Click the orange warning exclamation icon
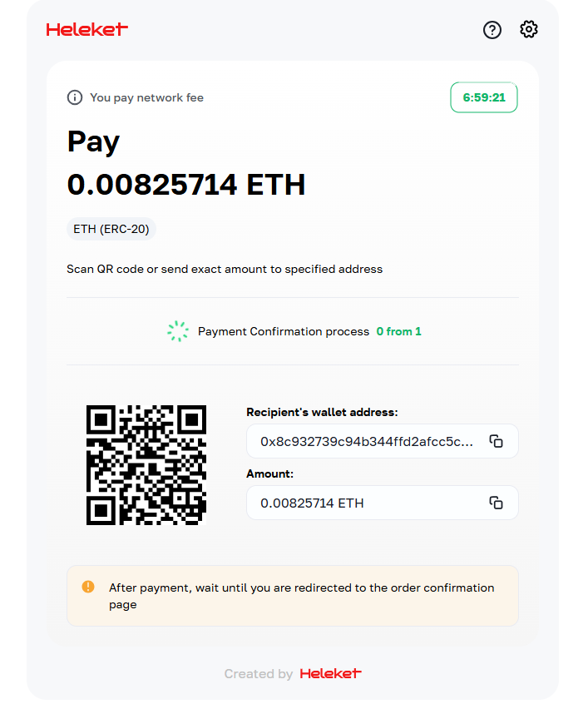The height and width of the screenshot is (704, 588). point(88,587)
